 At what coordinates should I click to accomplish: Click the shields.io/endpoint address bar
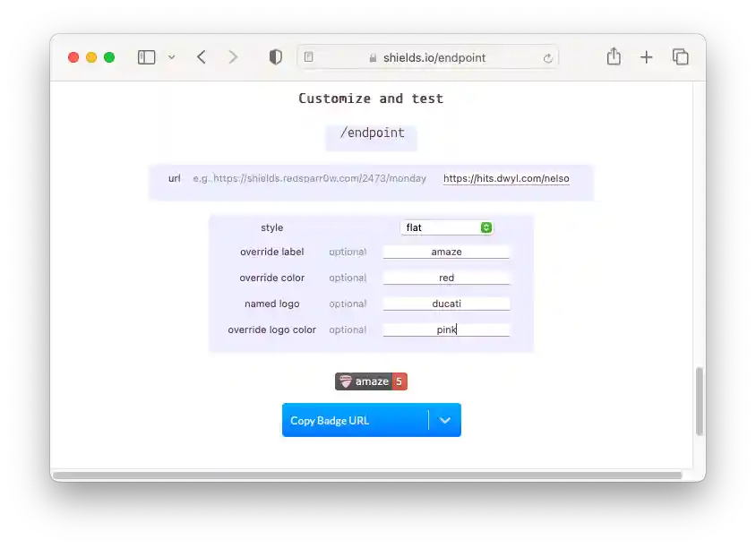[428, 57]
